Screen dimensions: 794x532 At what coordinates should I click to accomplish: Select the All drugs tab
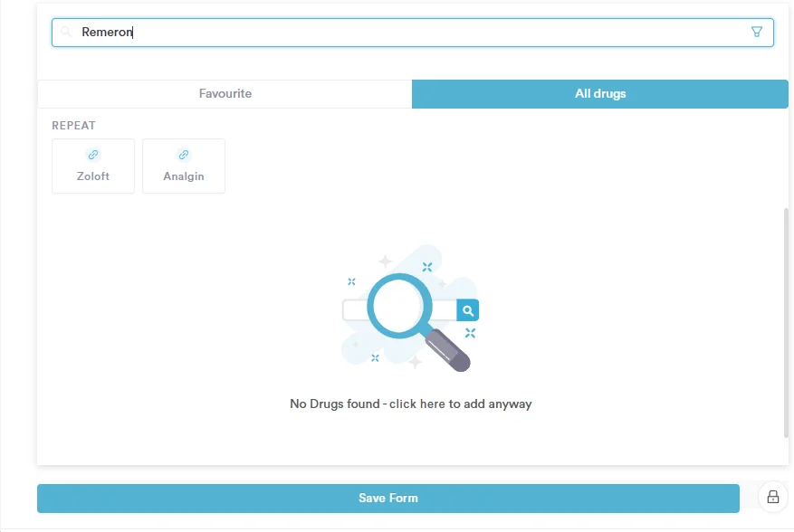coord(599,94)
